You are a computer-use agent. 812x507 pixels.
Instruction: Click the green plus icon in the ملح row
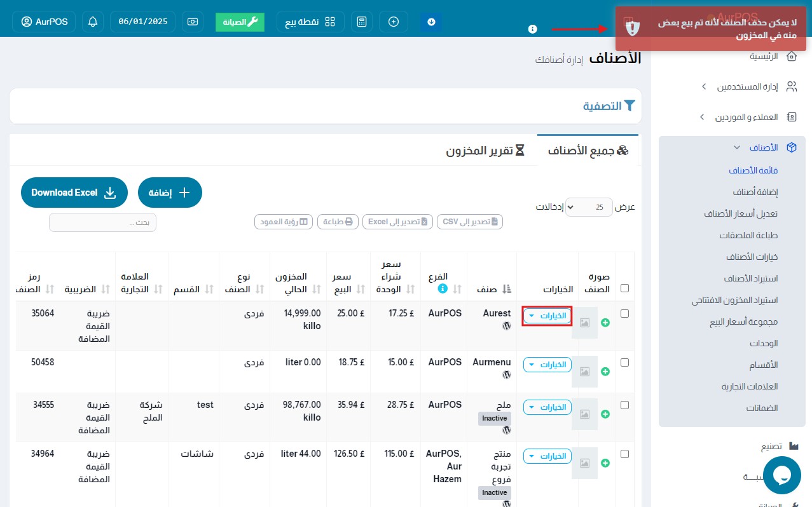[x=605, y=414]
